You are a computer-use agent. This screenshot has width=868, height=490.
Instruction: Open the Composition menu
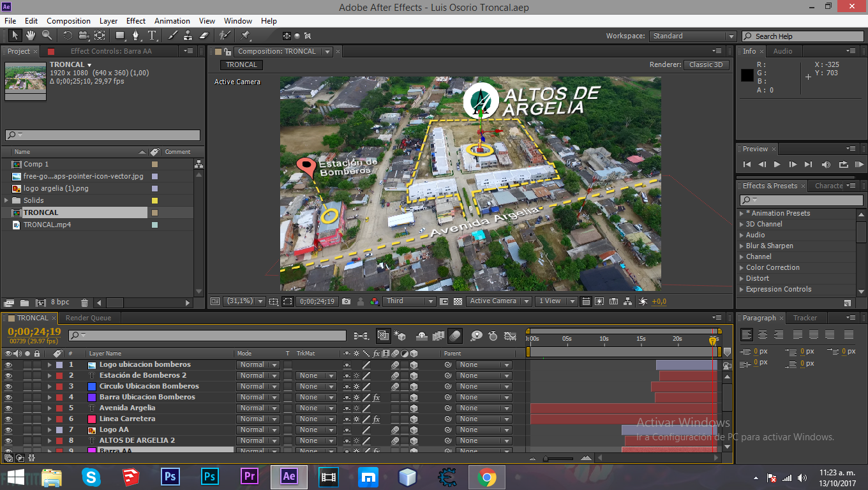68,21
